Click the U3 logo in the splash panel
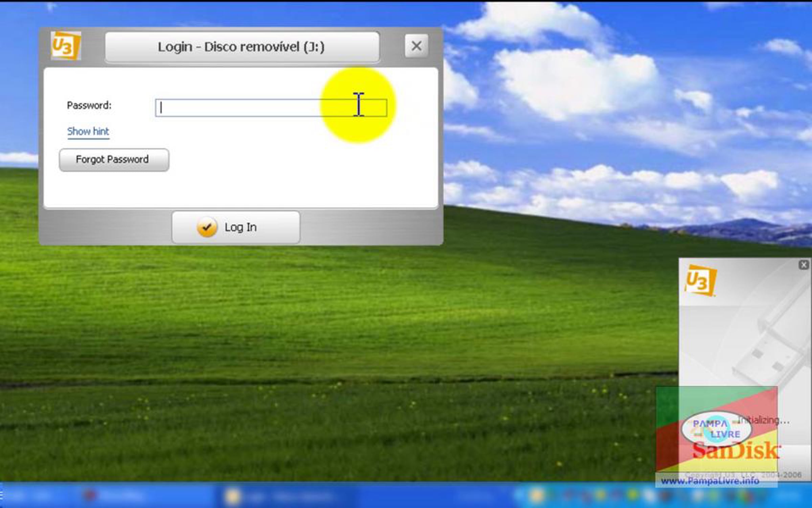The width and height of the screenshot is (812, 508). 700,280
